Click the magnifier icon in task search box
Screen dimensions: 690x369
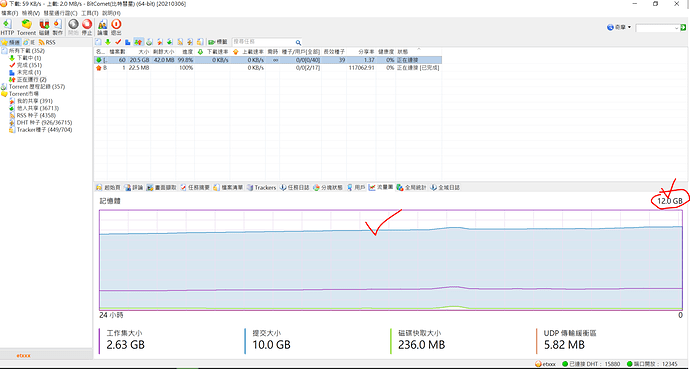298,42
